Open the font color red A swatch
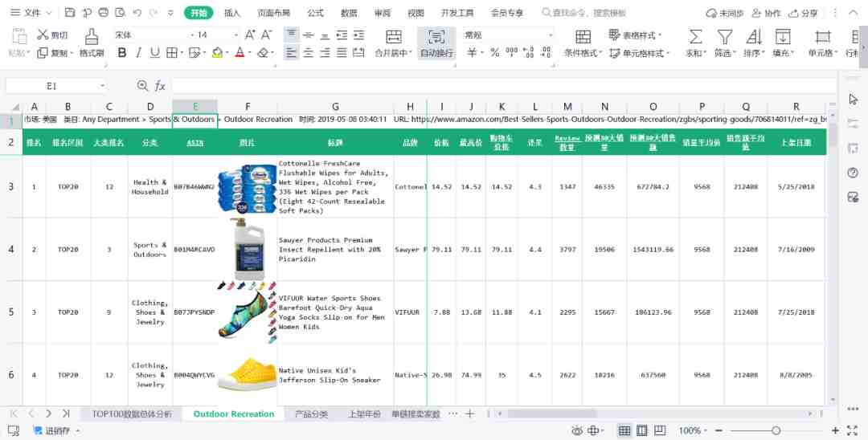Image resolution: width=868 pixels, height=440 pixels. 240,53
